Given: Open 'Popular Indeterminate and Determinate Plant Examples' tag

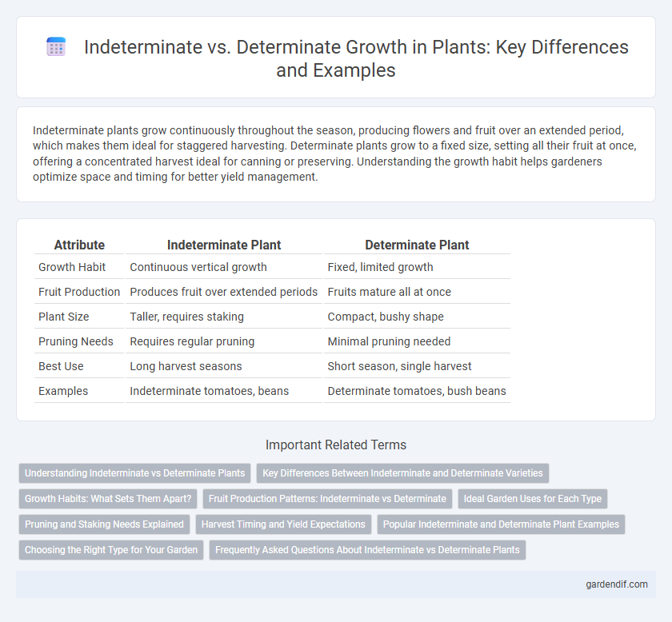Looking at the screenshot, I should pos(501,524).
